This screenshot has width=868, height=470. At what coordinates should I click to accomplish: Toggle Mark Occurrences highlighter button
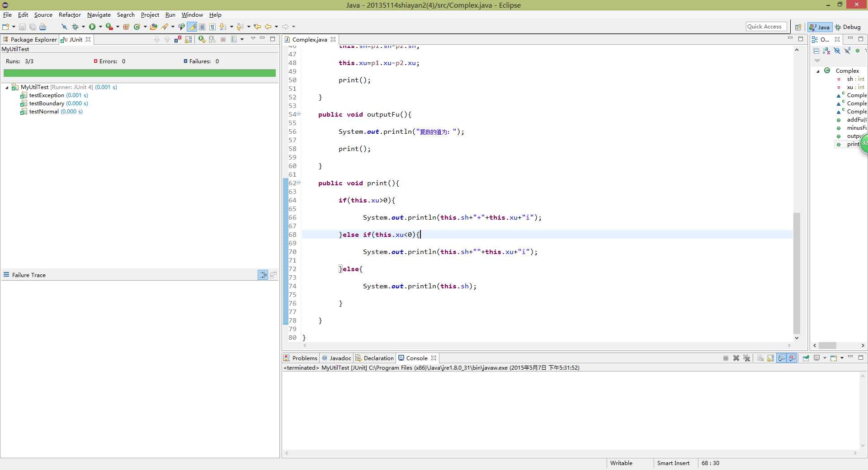pyautogui.click(x=192, y=27)
